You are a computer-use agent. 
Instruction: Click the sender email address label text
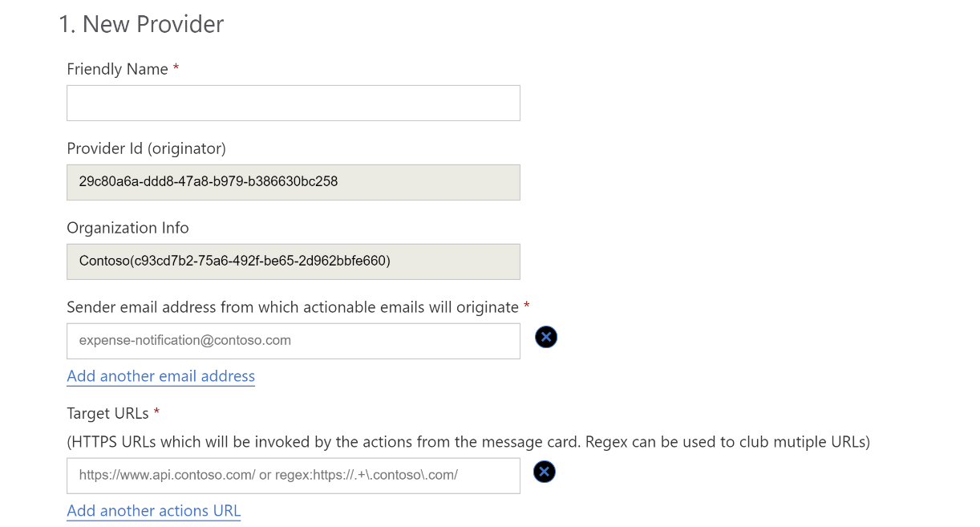[x=293, y=307]
